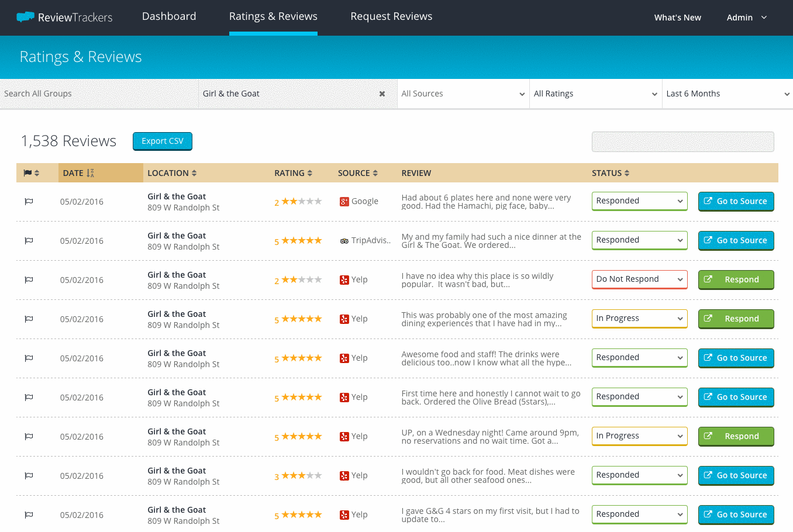
Task: Go to Source for 'Awesome food and staff' review
Action: tap(736, 358)
